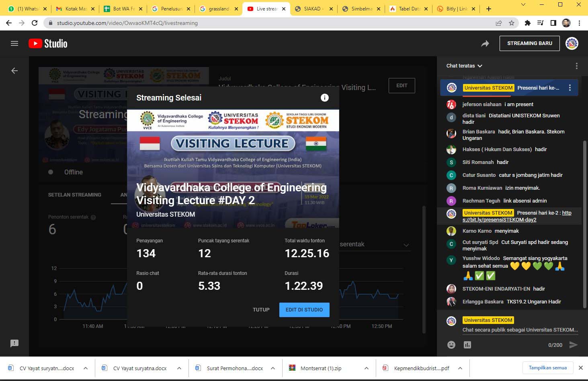Click Tampilkan semua downloads button
Image resolution: width=588 pixels, height=381 pixels.
click(x=548, y=368)
